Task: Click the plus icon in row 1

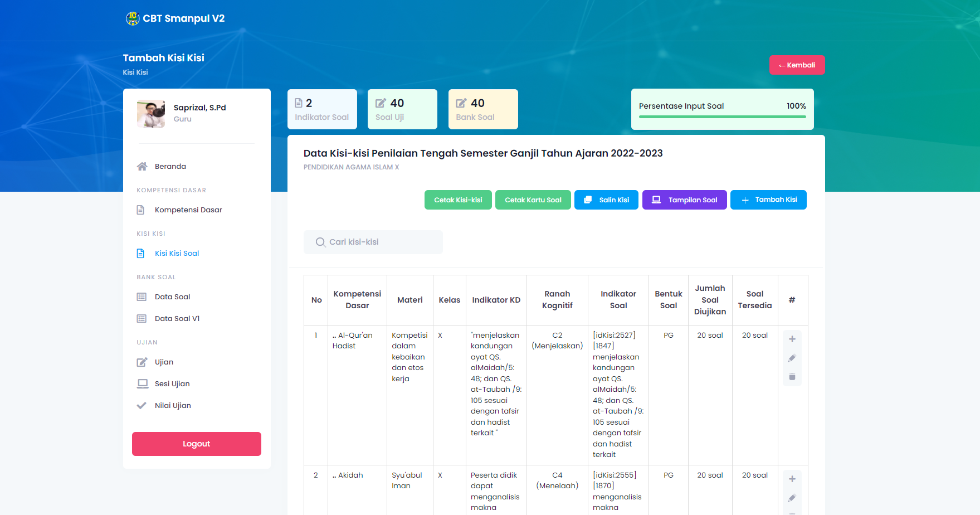Action: (792, 339)
